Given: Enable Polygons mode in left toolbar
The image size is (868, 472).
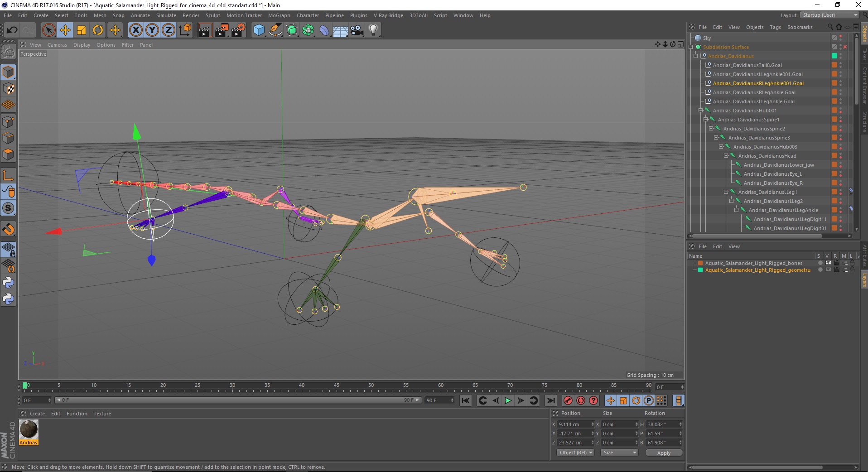Looking at the screenshot, I should pyautogui.click(x=8, y=154).
